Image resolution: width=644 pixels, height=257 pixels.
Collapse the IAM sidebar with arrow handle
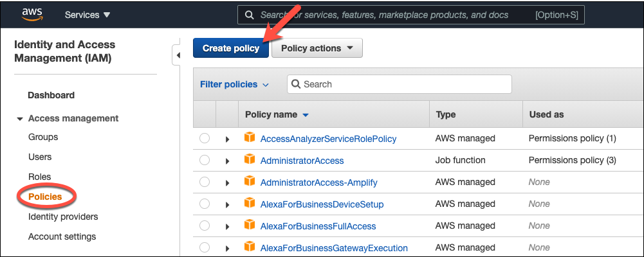click(x=177, y=55)
